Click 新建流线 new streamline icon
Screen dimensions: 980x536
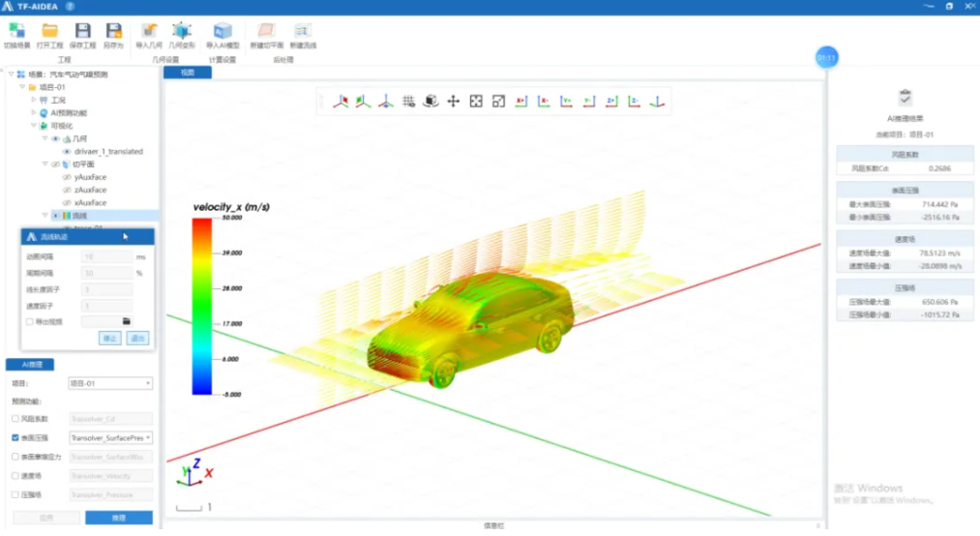click(x=303, y=35)
